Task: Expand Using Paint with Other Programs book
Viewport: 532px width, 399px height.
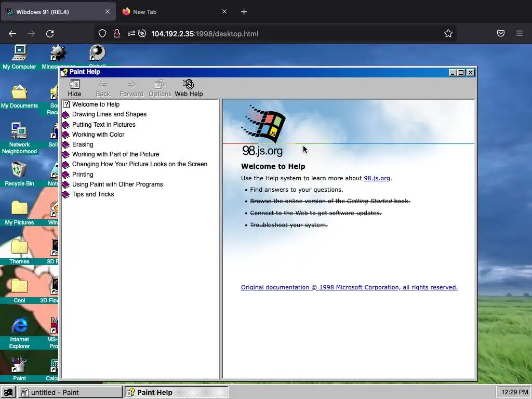Action: pyautogui.click(x=65, y=184)
